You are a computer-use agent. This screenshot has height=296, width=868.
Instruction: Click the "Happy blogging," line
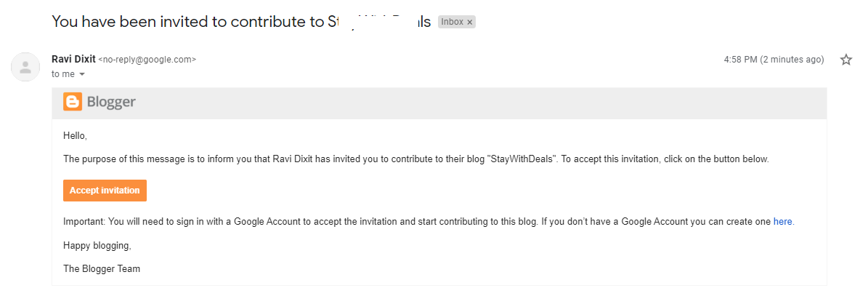(97, 245)
